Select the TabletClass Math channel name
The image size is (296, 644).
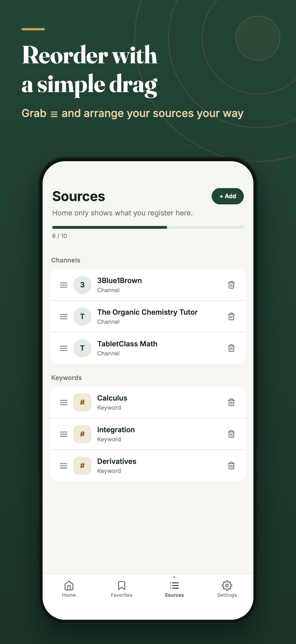coord(127,344)
